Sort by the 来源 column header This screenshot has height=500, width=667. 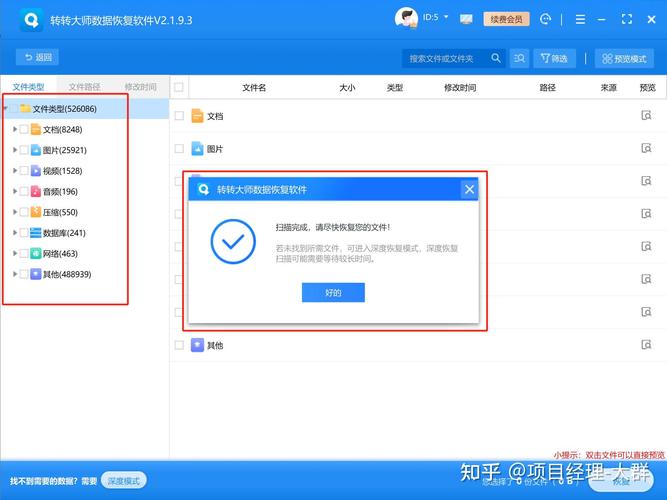click(x=608, y=88)
